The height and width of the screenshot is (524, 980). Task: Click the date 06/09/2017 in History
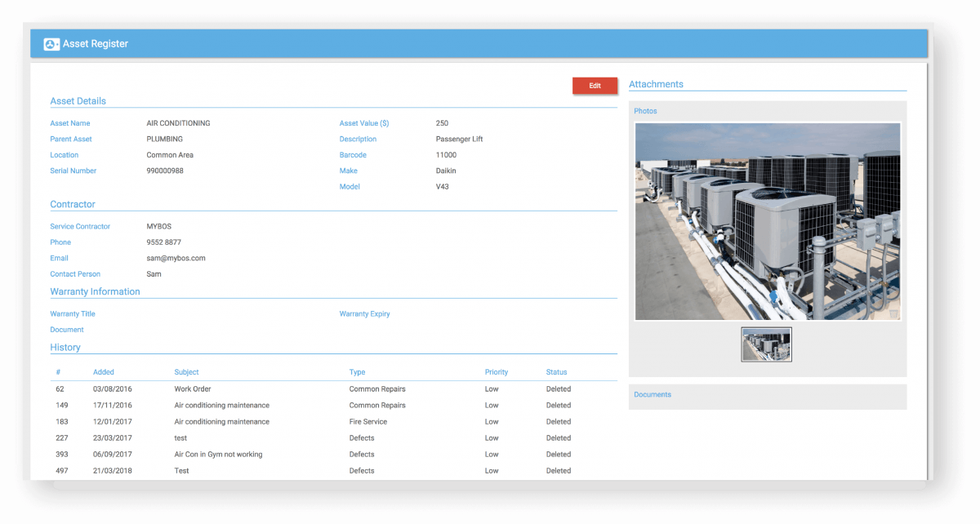point(113,455)
